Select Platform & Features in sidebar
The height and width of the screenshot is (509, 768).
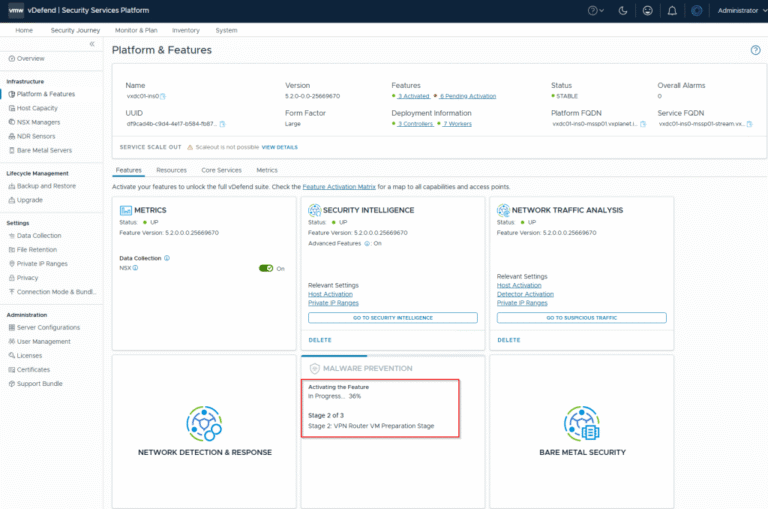42,94
